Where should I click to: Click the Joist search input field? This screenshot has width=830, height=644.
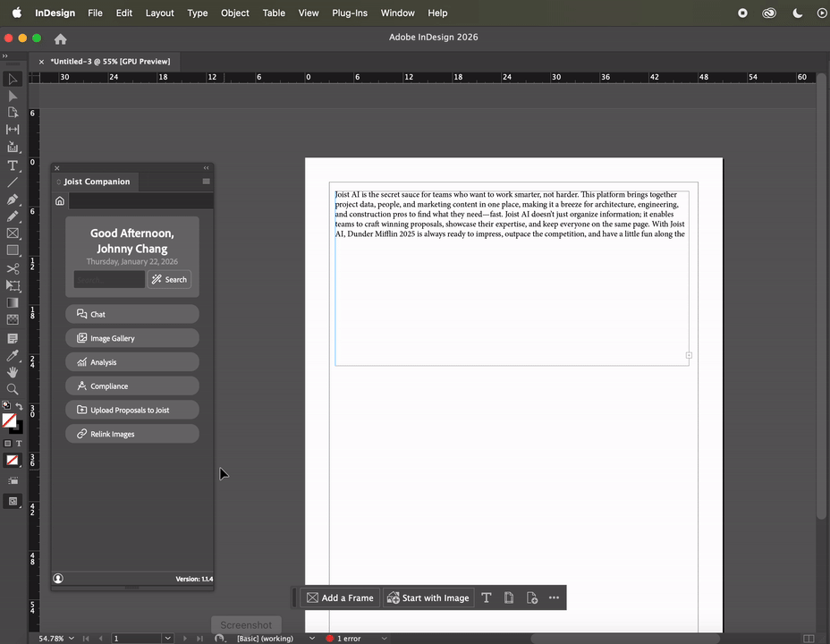[x=109, y=279]
